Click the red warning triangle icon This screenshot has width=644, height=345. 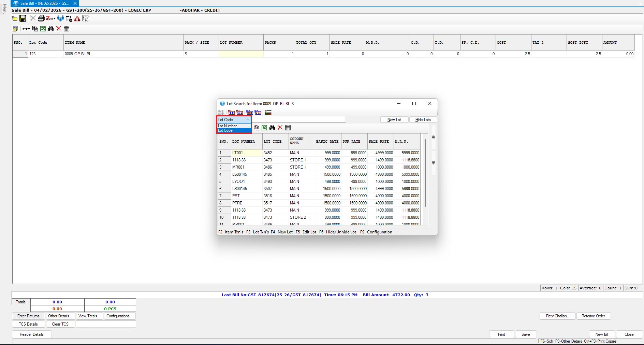tap(77, 19)
